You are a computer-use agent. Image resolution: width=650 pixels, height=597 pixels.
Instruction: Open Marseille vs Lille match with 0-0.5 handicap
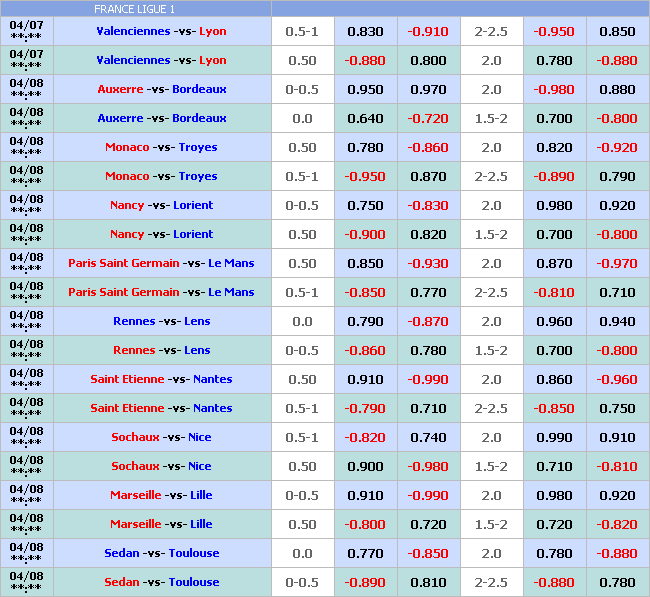point(161,495)
